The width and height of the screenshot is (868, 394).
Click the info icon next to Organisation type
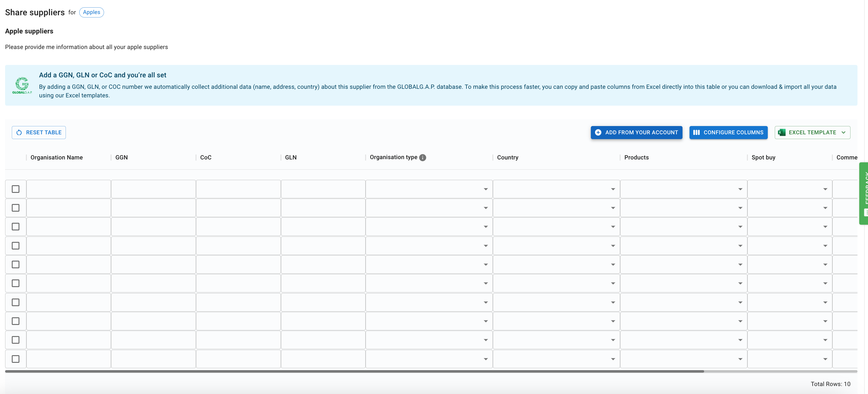423,158
